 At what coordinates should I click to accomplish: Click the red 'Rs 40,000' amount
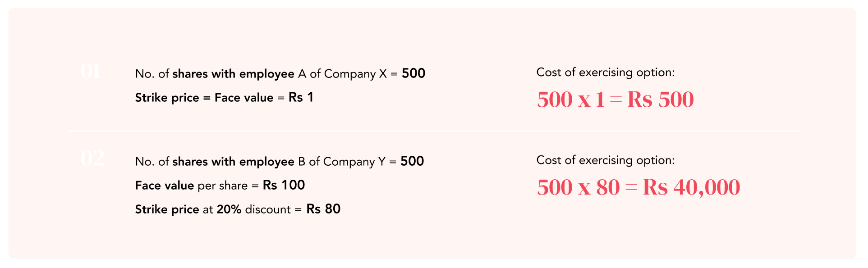pyautogui.click(x=692, y=188)
